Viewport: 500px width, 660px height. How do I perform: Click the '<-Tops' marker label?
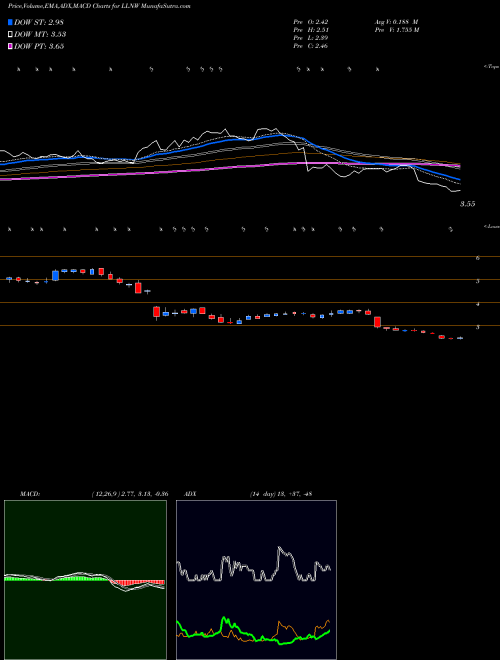(x=492, y=67)
